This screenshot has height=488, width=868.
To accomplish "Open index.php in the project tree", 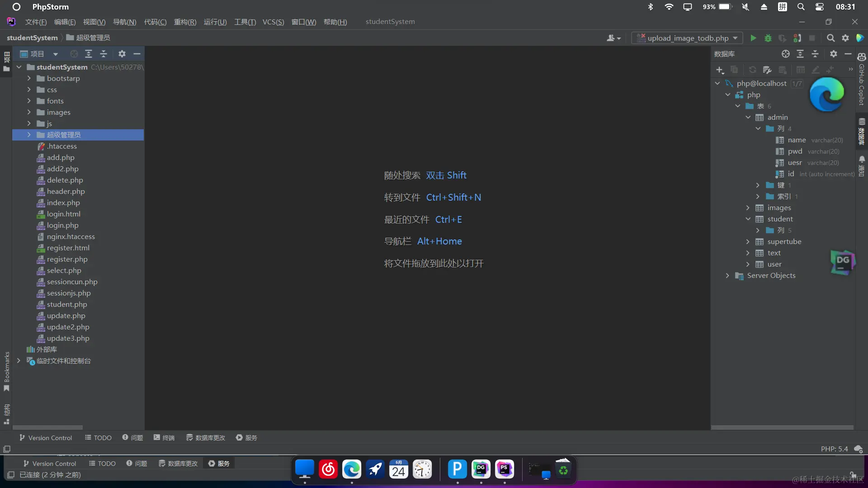I will pos(63,203).
